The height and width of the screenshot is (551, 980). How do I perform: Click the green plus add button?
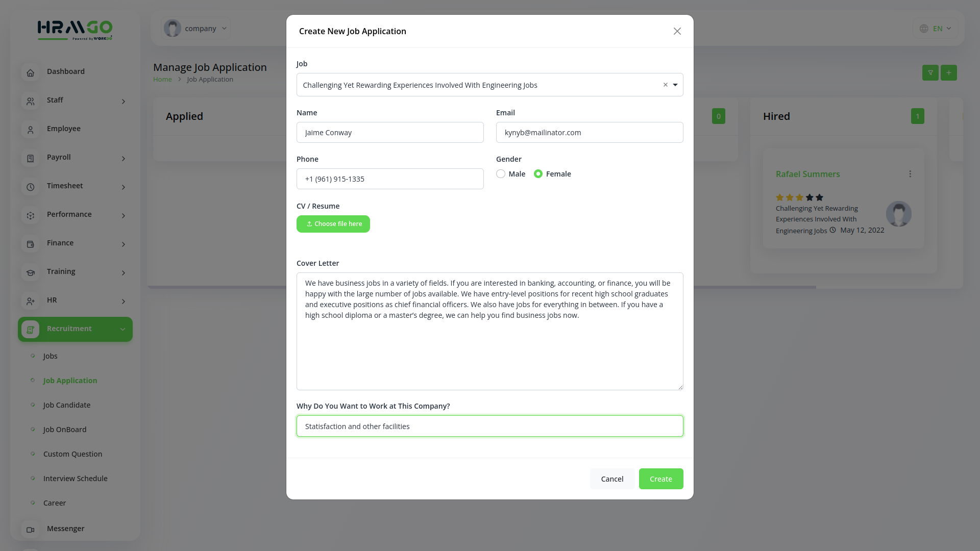(x=948, y=72)
